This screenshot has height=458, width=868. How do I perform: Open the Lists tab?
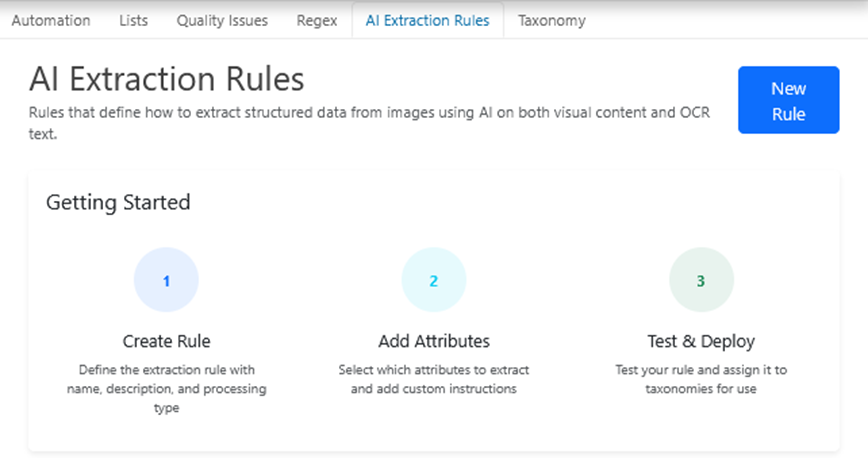tap(133, 20)
